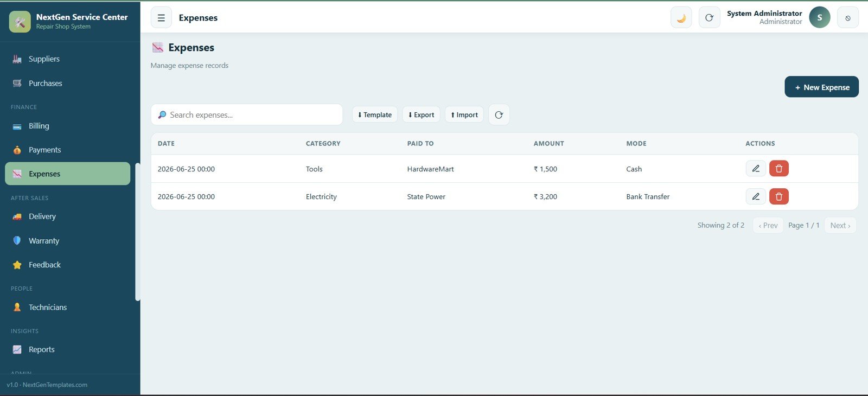
Task: Click the NextGen Service Center logo icon
Action: pos(20,22)
